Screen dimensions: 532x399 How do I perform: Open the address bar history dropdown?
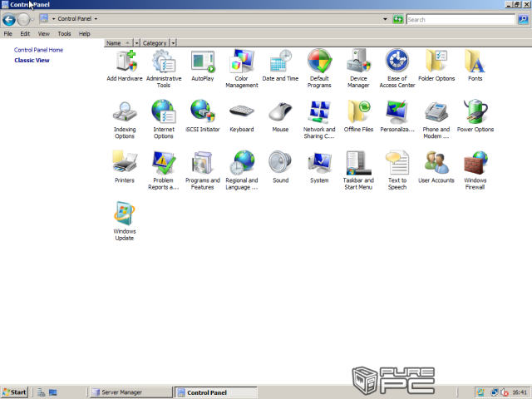tap(385, 19)
